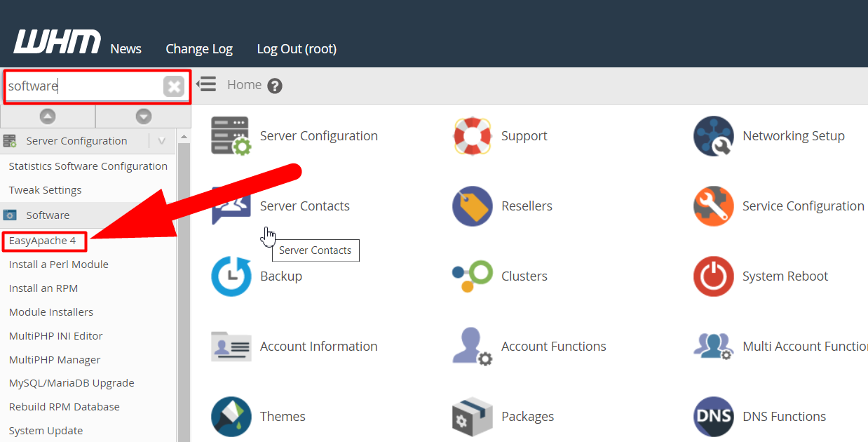Image resolution: width=868 pixels, height=442 pixels.
Task: Log Out (root) from WHM
Action: coord(297,49)
